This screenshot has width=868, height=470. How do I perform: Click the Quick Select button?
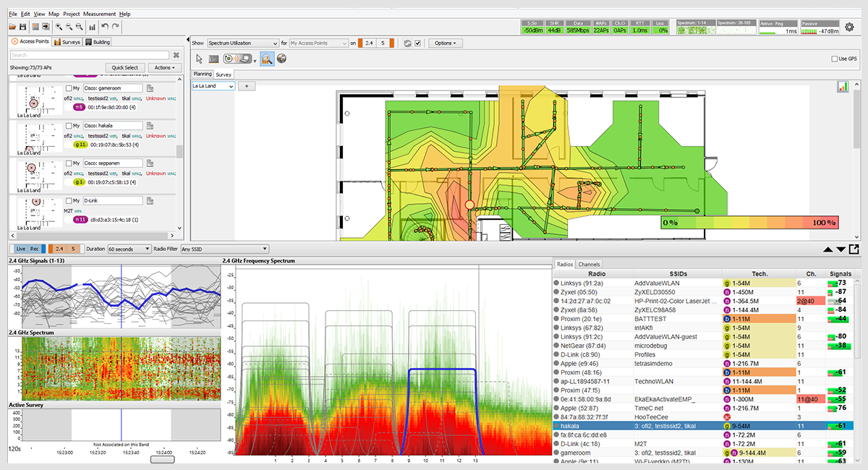[x=125, y=68]
